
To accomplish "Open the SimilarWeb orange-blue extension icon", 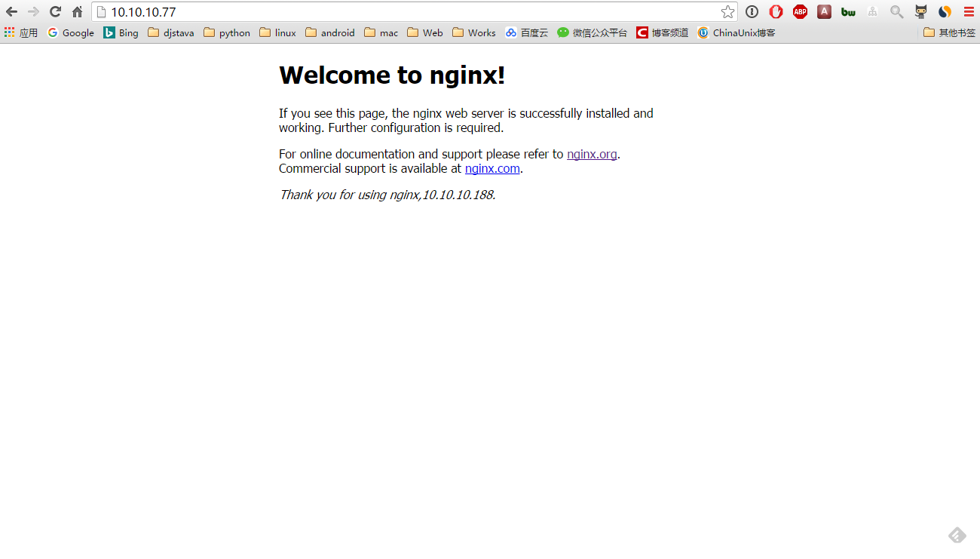I will click(945, 11).
